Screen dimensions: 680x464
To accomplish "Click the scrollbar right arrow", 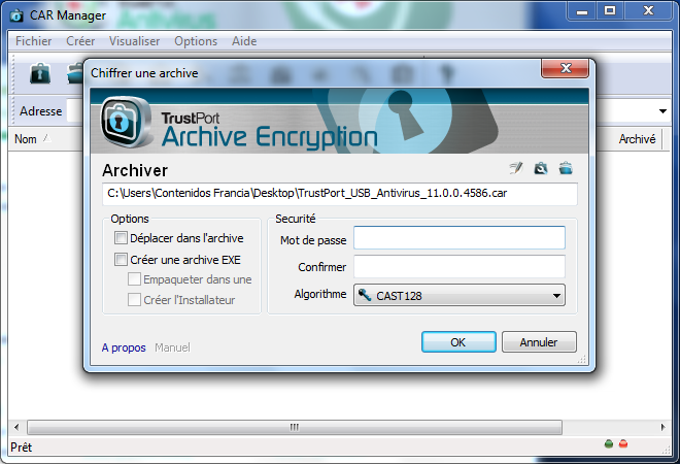I will click(x=663, y=427).
